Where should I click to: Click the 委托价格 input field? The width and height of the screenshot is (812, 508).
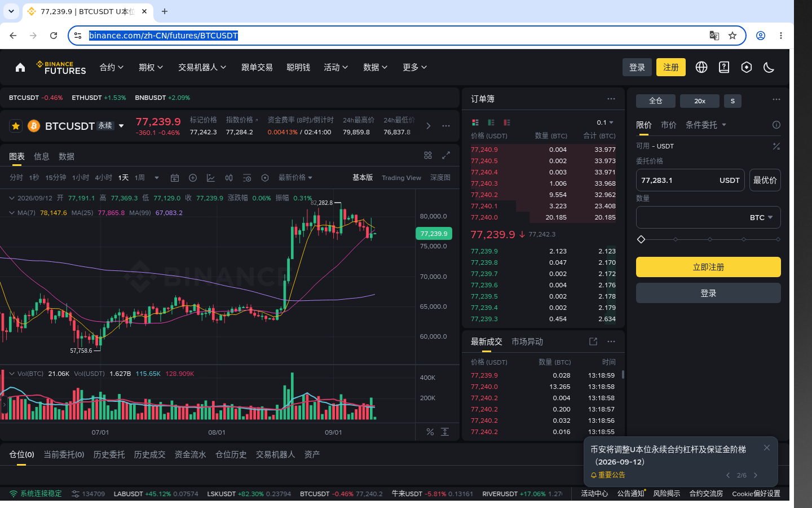(690, 180)
